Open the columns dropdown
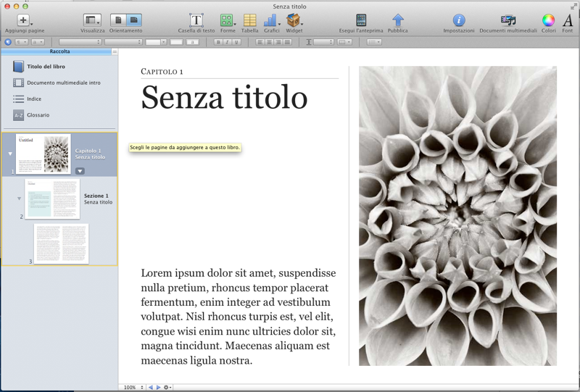The width and height of the screenshot is (580, 392). pyautogui.click(x=344, y=42)
